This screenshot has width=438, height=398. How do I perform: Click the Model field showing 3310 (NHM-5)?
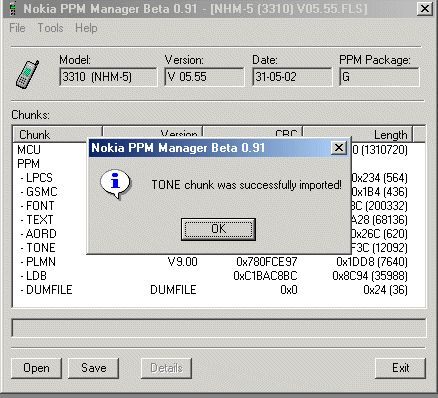coord(108,77)
